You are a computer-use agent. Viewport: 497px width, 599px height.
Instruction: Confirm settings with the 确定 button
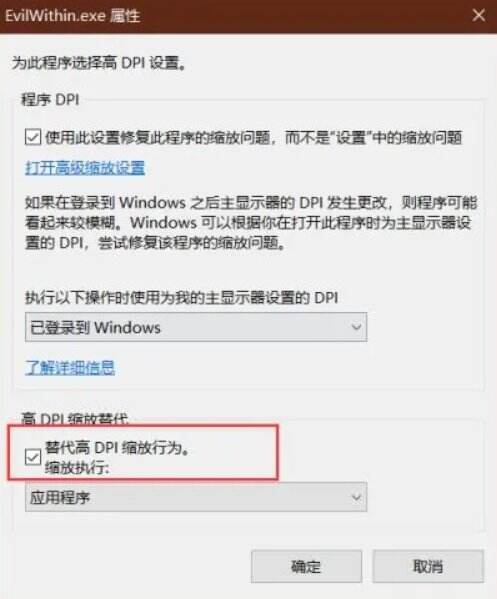point(306,566)
